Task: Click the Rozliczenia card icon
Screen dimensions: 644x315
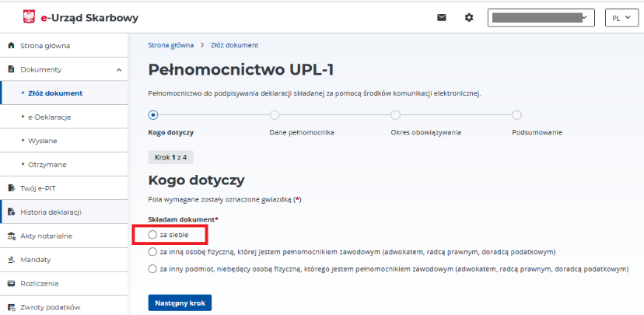Action: 11,283
